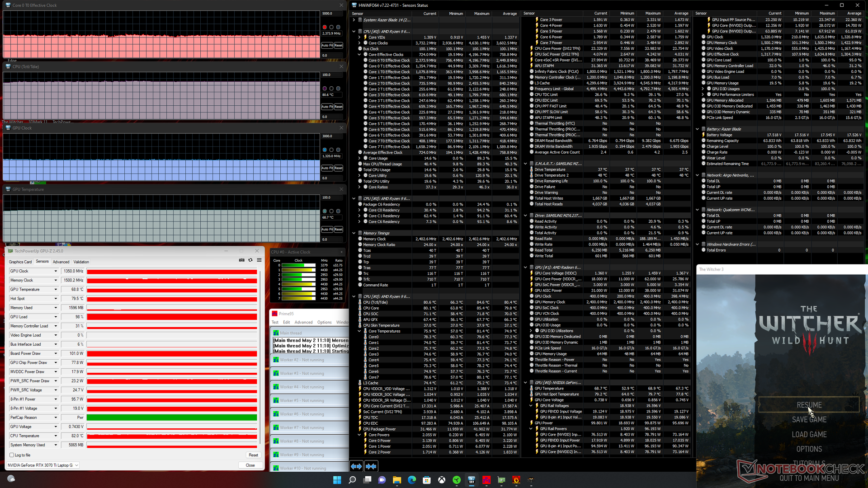Switch to GPU-Z taskbar icon
Screen dimensions: 868x488
point(501,480)
